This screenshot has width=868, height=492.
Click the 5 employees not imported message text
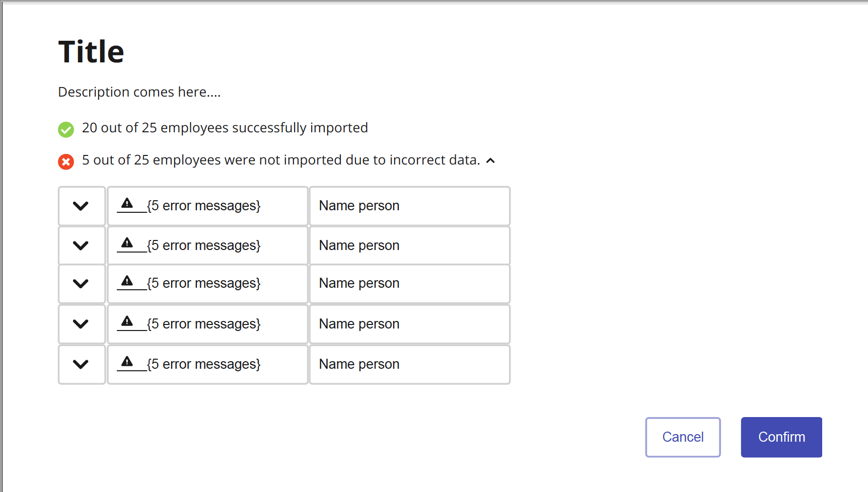point(280,160)
